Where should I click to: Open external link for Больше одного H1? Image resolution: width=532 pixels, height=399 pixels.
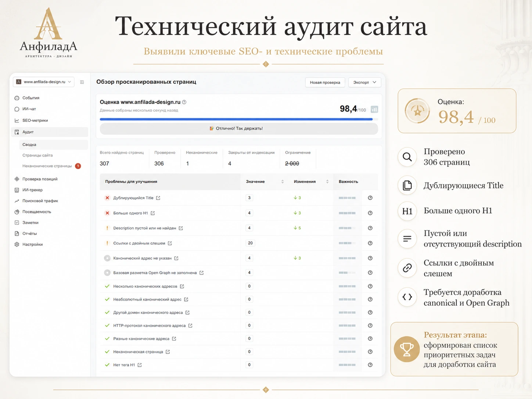point(153,213)
